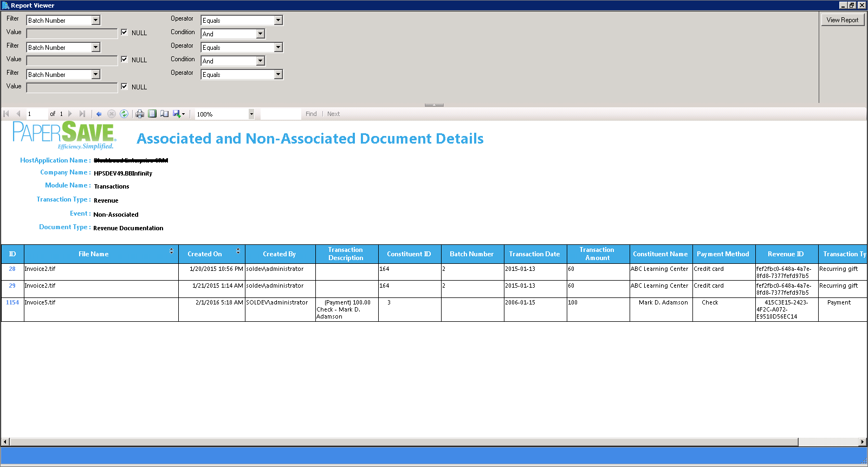Jump to last report page
868x467 pixels.
(82, 114)
